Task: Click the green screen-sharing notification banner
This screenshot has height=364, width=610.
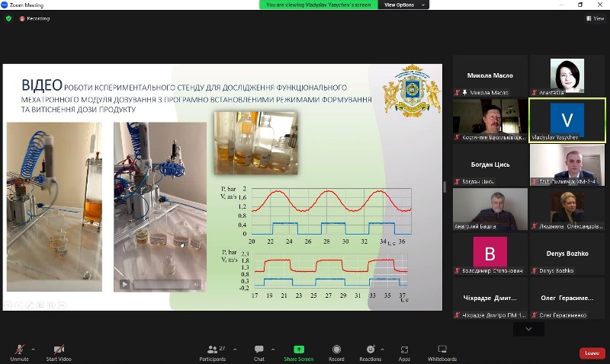Action: tap(319, 5)
